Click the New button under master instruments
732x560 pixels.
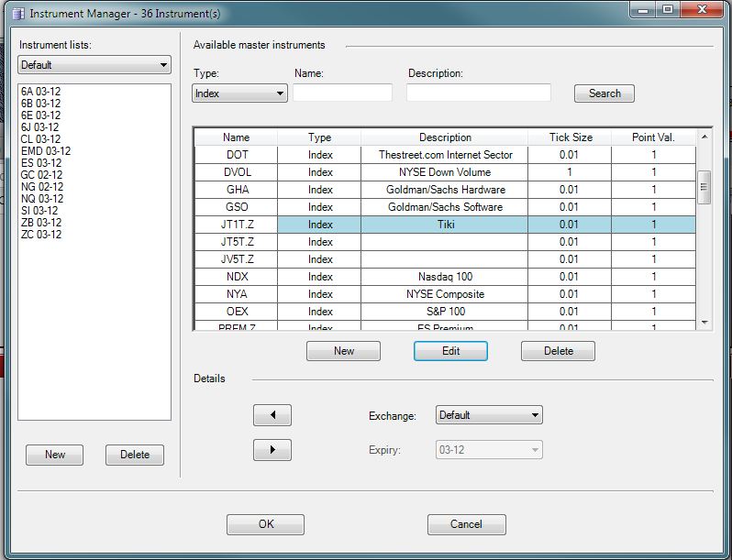(x=343, y=351)
